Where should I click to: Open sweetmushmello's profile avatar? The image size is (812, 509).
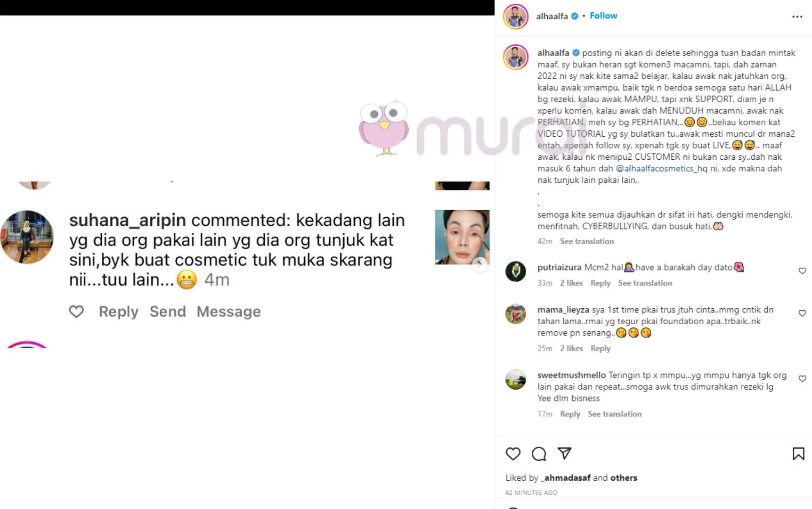pyautogui.click(x=516, y=379)
